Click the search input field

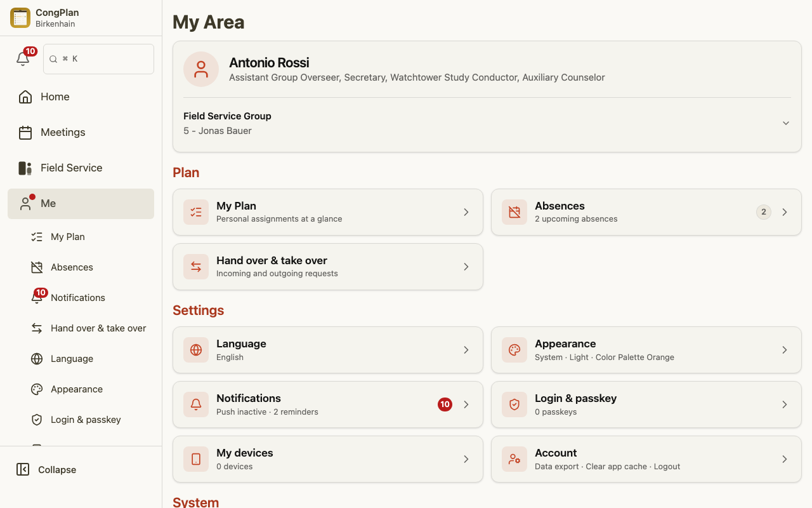(x=98, y=59)
